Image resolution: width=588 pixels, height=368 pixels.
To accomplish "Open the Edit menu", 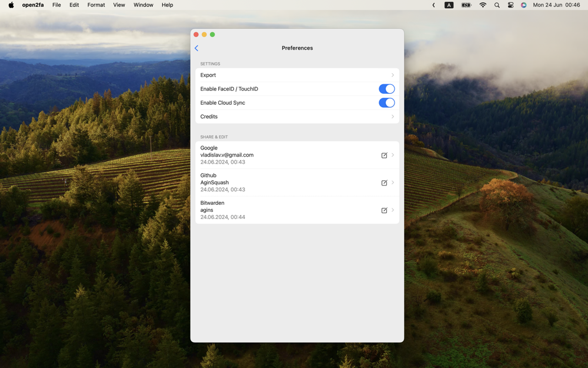I will point(74,5).
